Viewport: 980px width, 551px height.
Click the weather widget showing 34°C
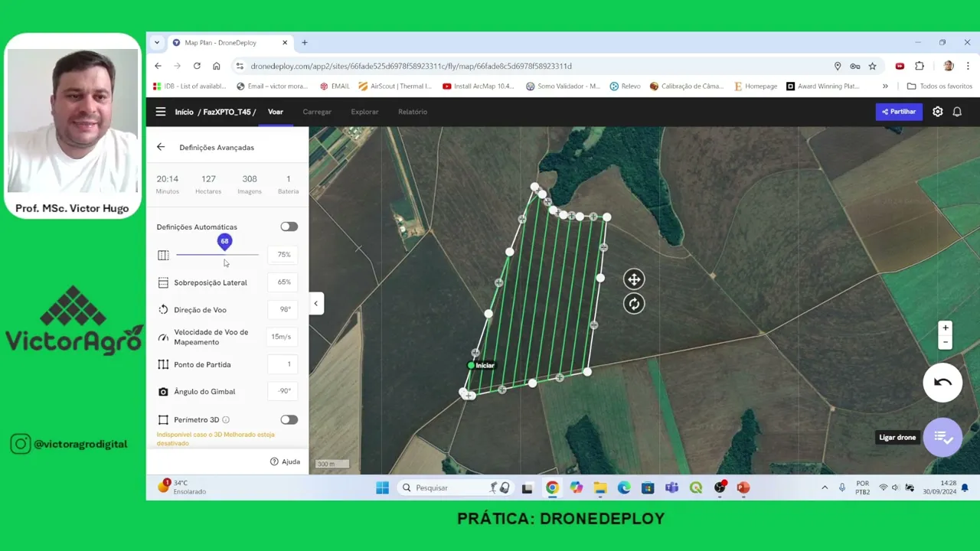pos(182,487)
